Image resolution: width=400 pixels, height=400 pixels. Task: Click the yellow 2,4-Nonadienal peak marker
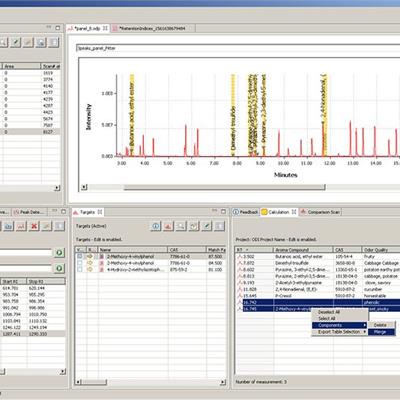[325, 115]
